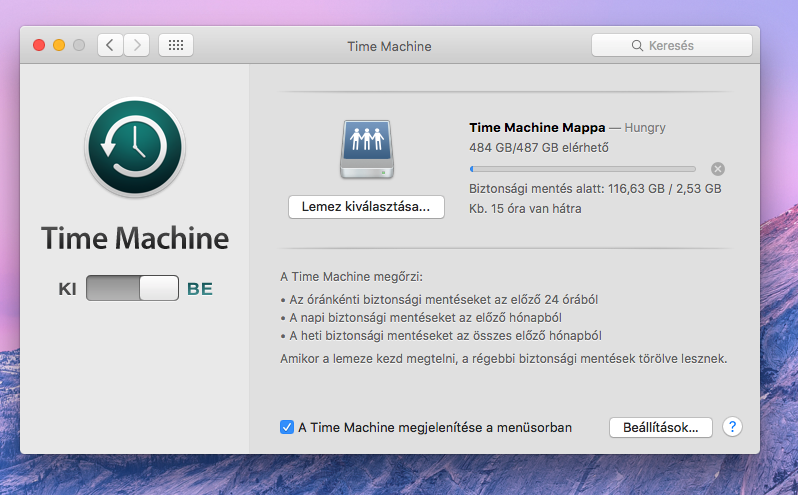
Task: Click the forward navigation arrow
Action: click(x=136, y=45)
